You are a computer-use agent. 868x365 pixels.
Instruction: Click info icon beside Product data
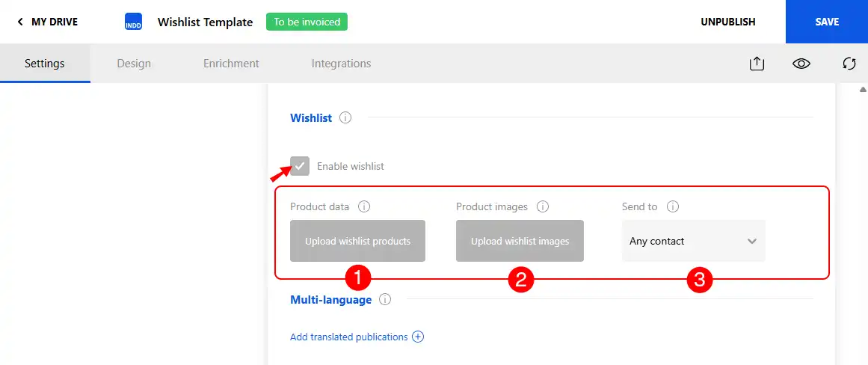click(363, 206)
